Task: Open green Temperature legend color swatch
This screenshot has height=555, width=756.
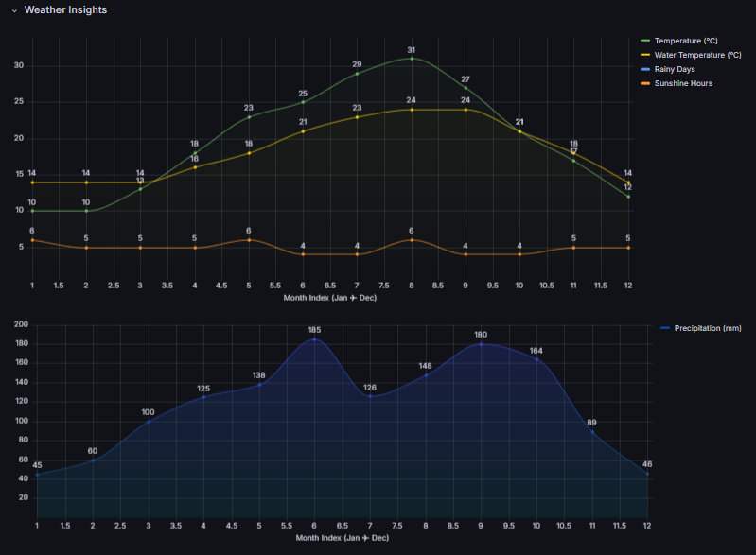Action: coord(645,41)
